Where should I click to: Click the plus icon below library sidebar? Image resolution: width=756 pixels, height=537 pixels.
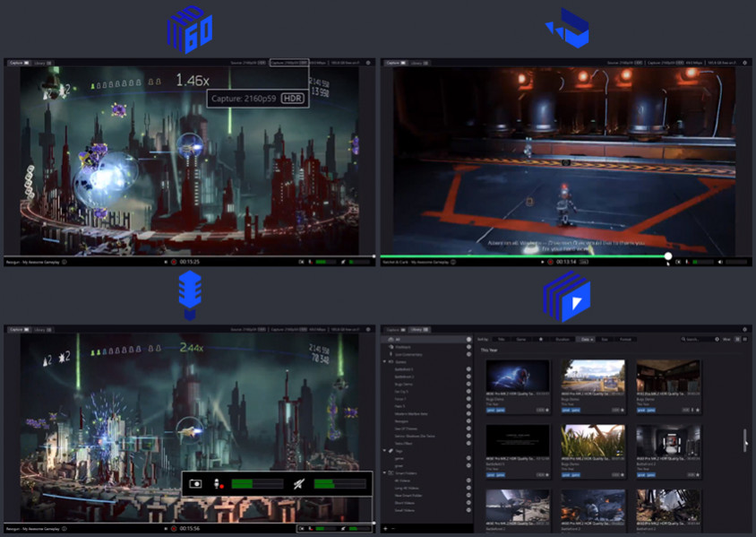coord(386,528)
